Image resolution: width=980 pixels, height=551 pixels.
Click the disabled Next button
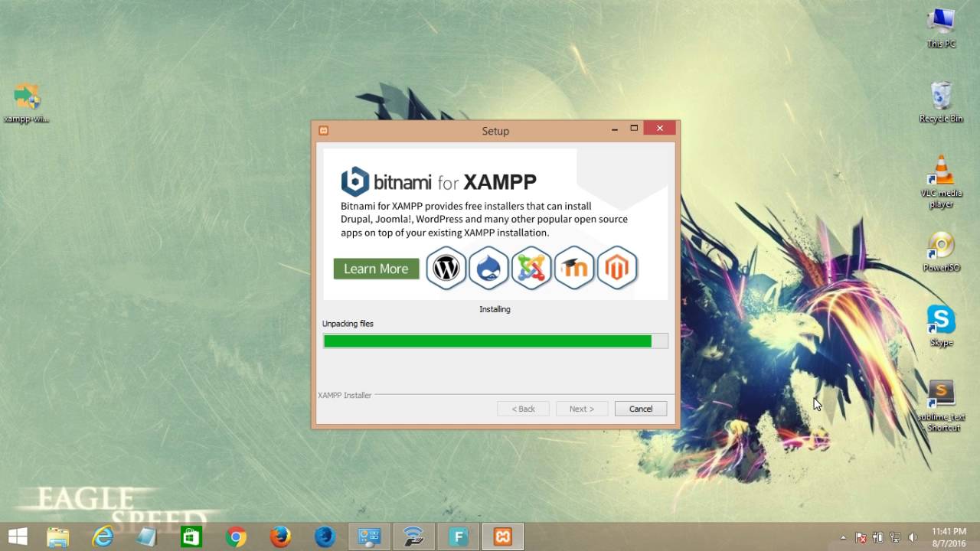(582, 409)
